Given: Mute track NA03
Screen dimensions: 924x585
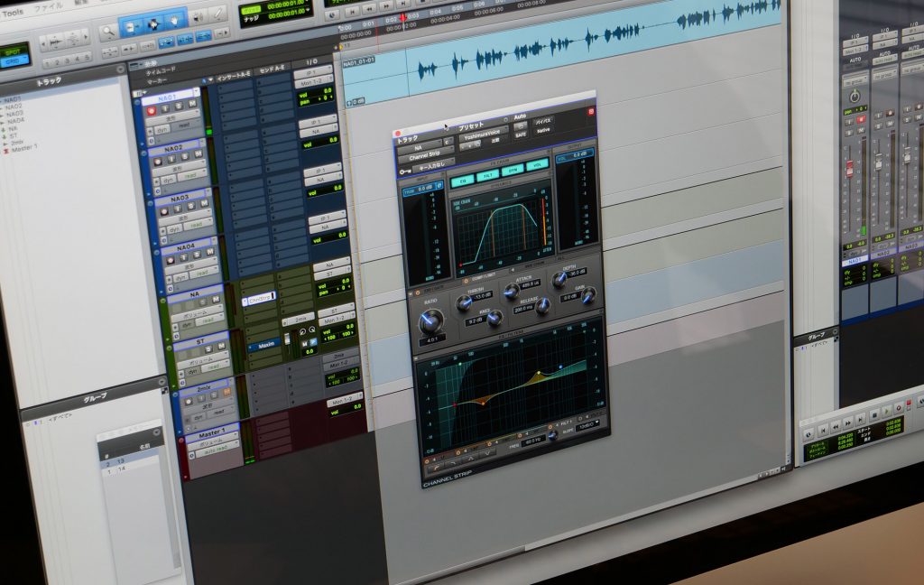Looking at the screenshot, I should tap(204, 204).
